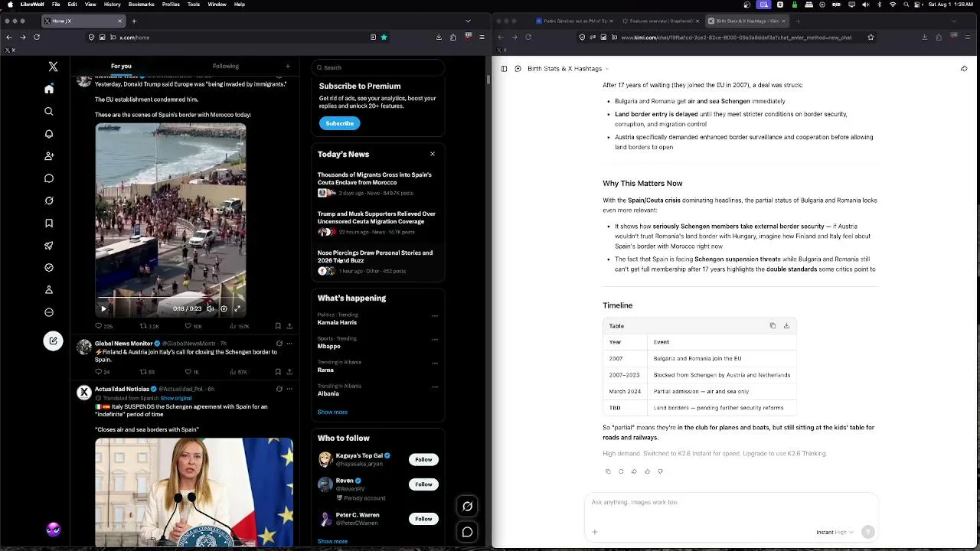Follow Peter C. Warren
The width and height of the screenshot is (980, 551).
pyautogui.click(x=423, y=519)
